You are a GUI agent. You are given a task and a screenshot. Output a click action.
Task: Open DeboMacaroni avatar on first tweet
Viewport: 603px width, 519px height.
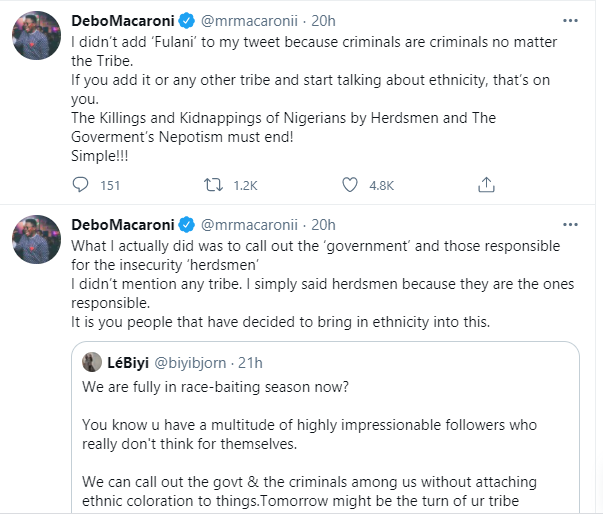point(37,40)
